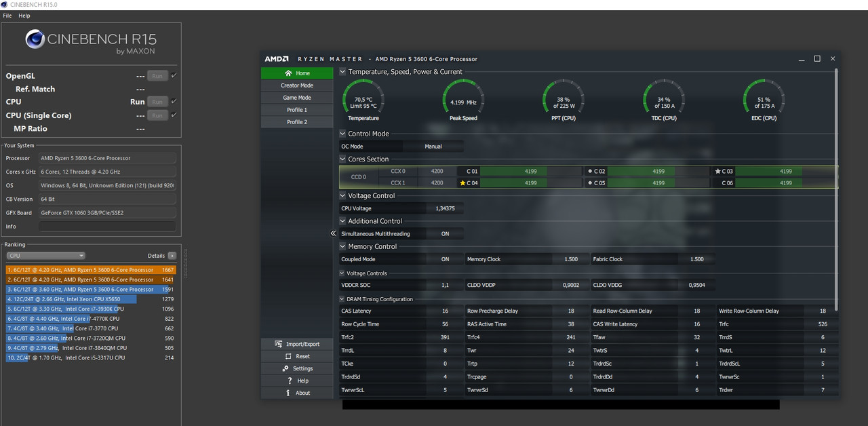Screen dimensions: 868x426
Task: Toggle the CPU test checkmark
Action: tap(174, 102)
